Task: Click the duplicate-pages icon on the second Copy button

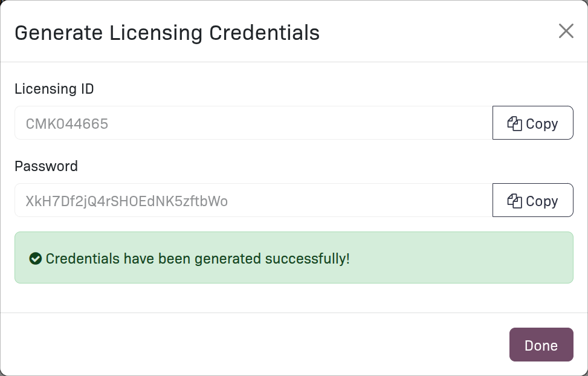Action: pos(514,200)
